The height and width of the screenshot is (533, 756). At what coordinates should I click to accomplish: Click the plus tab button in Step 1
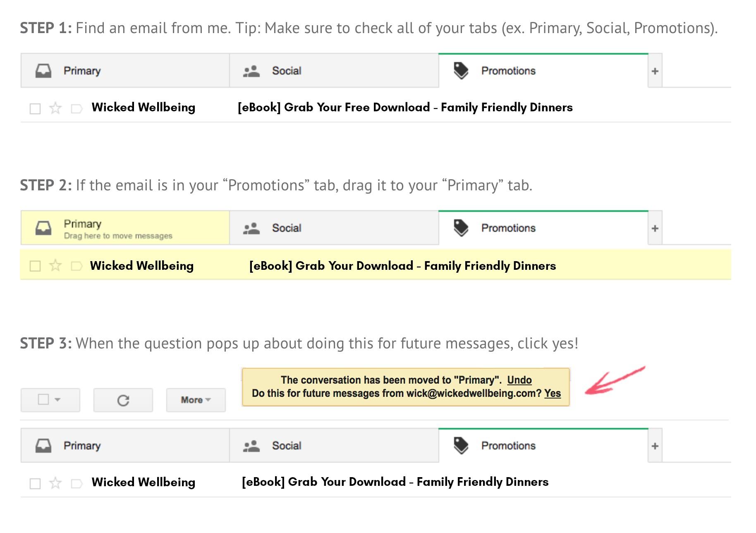[x=655, y=71]
